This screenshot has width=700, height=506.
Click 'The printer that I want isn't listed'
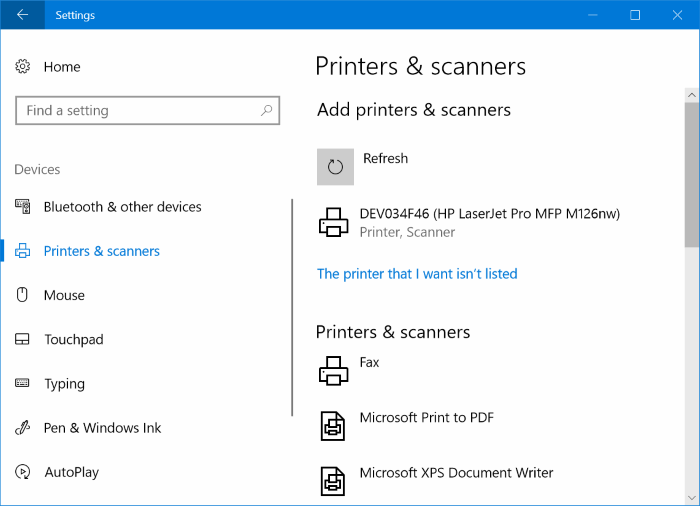click(417, 273)
